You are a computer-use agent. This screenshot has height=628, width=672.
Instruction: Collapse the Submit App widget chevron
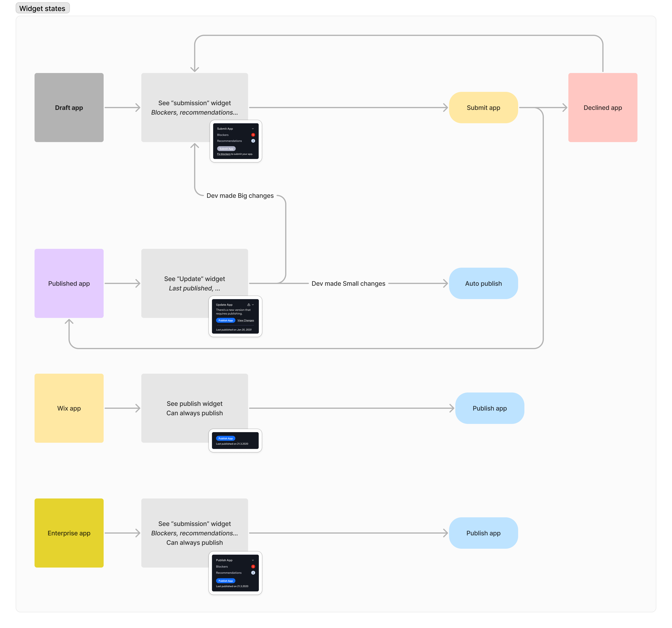(x=253, y=129)
